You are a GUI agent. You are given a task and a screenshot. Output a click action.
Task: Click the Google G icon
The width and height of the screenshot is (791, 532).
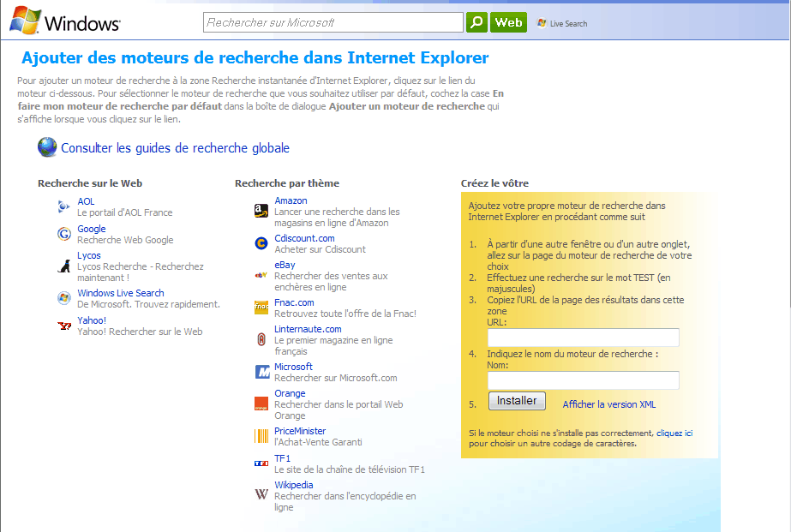pyautogui.click(x=64, y=234)
